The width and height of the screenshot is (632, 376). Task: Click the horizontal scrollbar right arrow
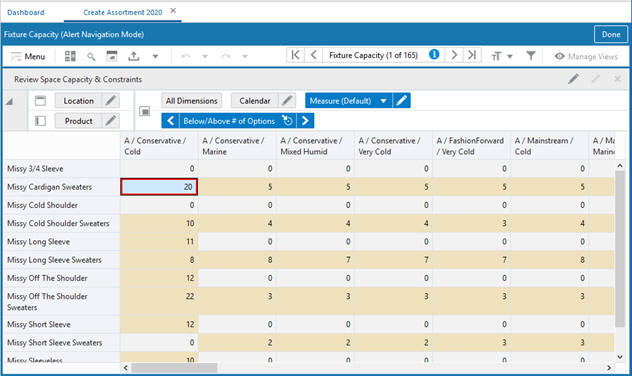coord(609,368)
